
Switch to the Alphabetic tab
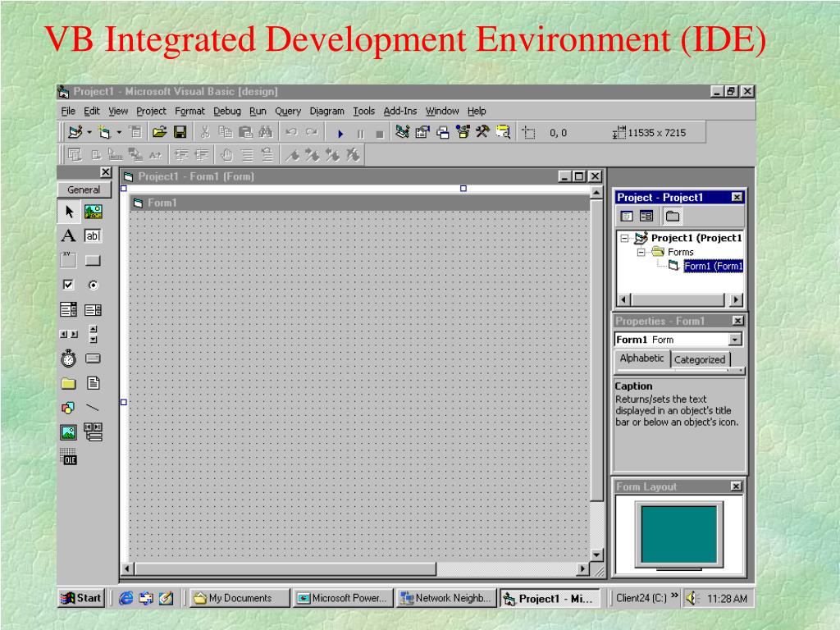[641, 358]
